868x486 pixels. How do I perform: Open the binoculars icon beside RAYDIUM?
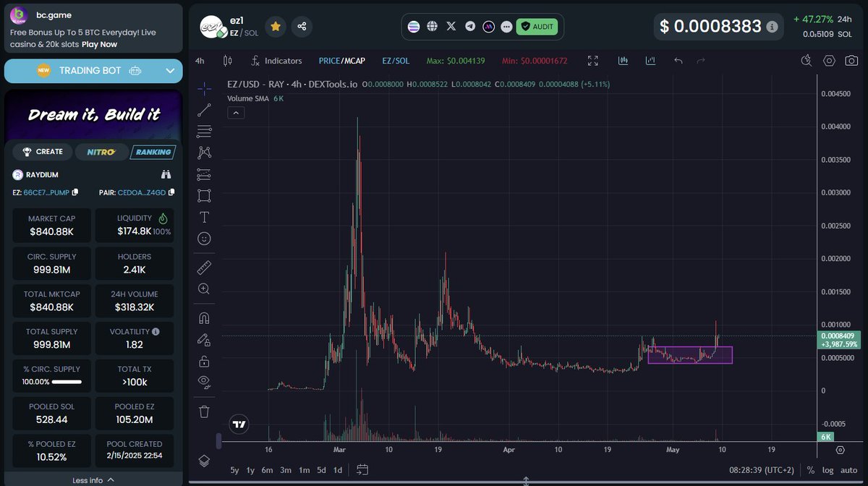(166, 174)
